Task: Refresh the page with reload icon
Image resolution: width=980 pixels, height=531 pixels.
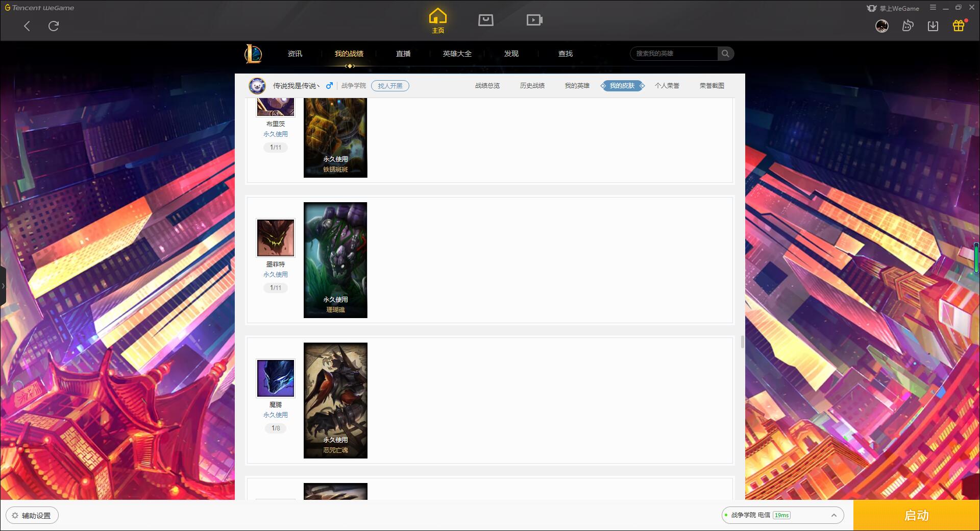Action: click(54, 26)
